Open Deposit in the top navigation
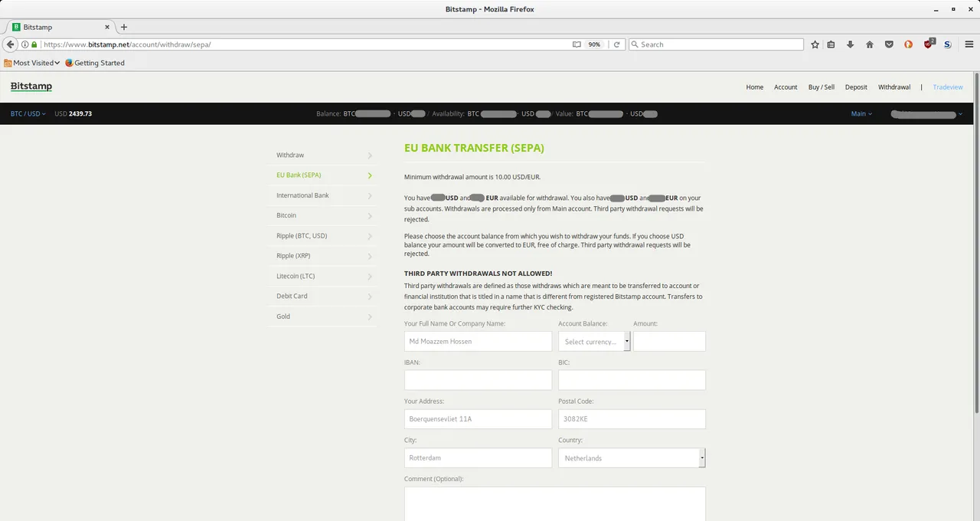The image size is (980, 521). tap(856, 87)
